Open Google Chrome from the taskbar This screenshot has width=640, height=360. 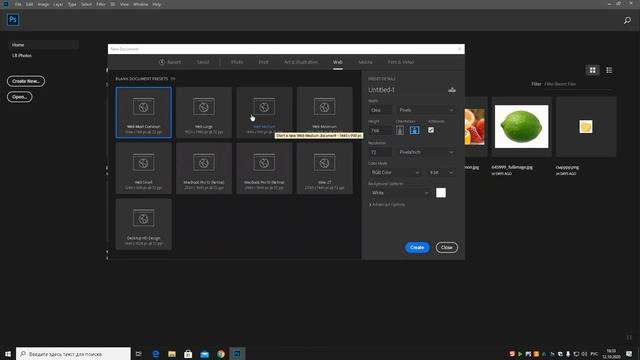(x=221, y=354)
